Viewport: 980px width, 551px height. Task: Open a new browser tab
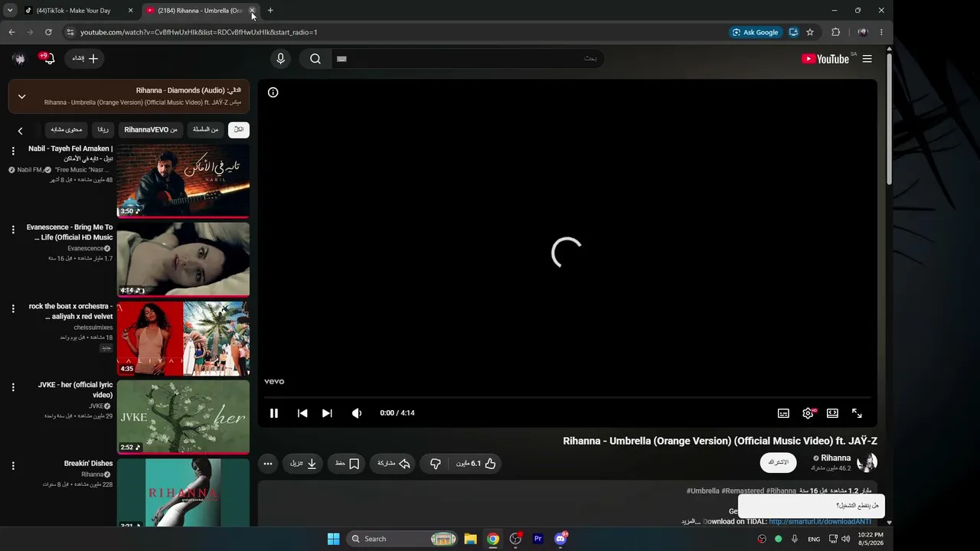tap(270, 11)
